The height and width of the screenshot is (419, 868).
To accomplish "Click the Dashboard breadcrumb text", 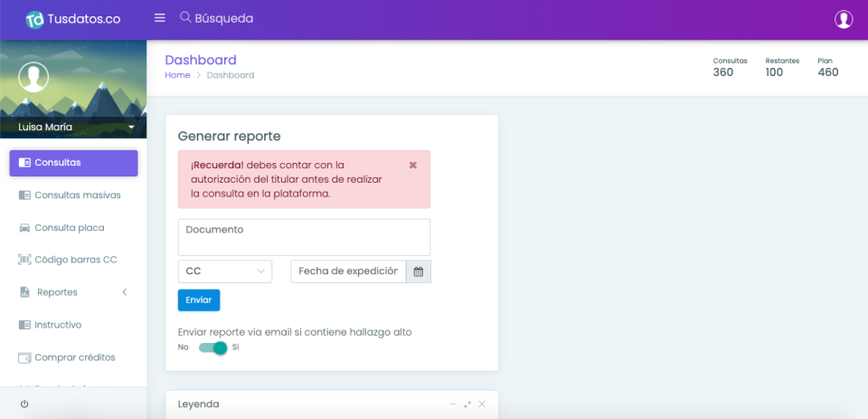I will 231,75.
